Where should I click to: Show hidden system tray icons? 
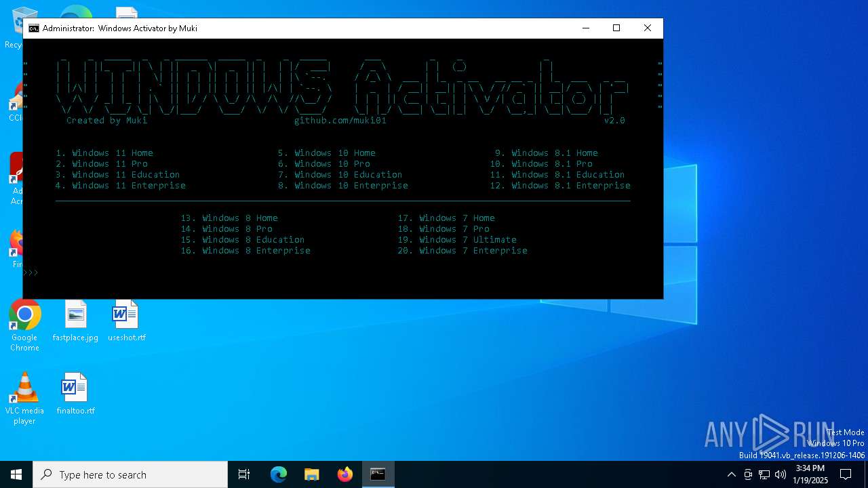point(731,474)
